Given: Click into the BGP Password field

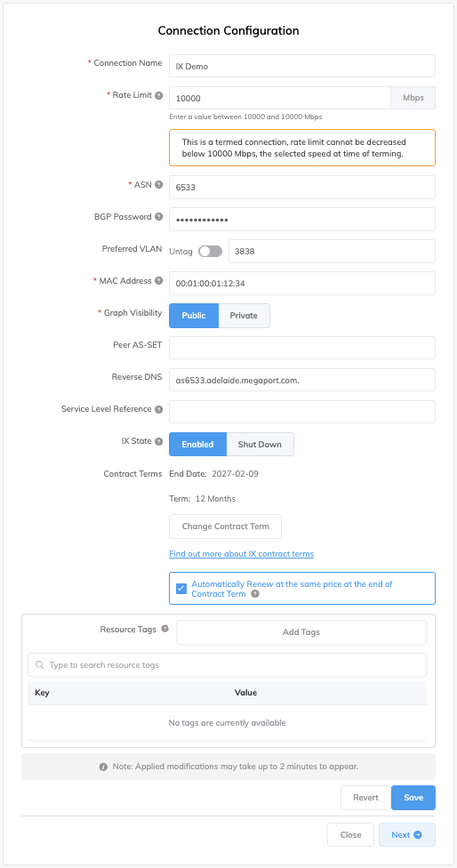Looking at the screenshot, I should (302, 219).
